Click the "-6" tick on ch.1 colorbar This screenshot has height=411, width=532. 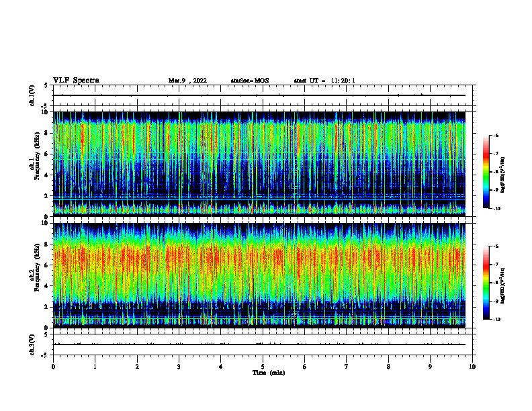[496, 135]
